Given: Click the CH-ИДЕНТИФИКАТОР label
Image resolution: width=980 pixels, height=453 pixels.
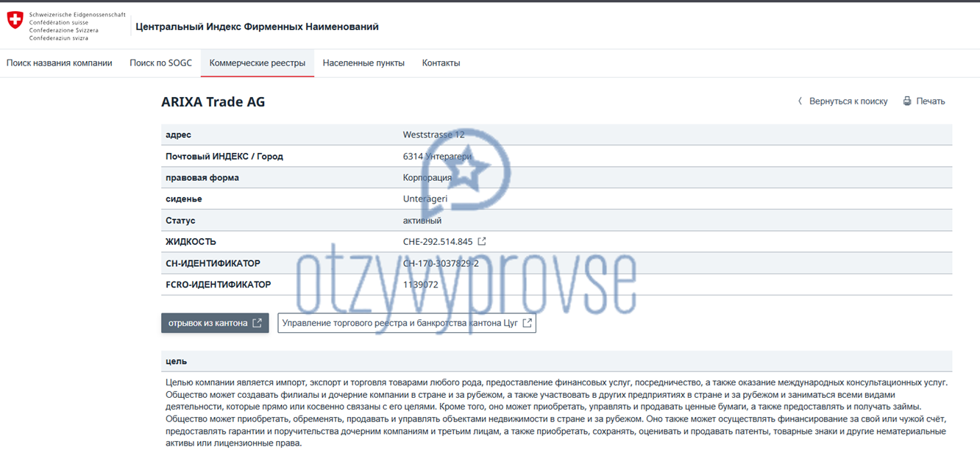Looking at the screenshot, I should pyautogui.click(x=213, y=263).
